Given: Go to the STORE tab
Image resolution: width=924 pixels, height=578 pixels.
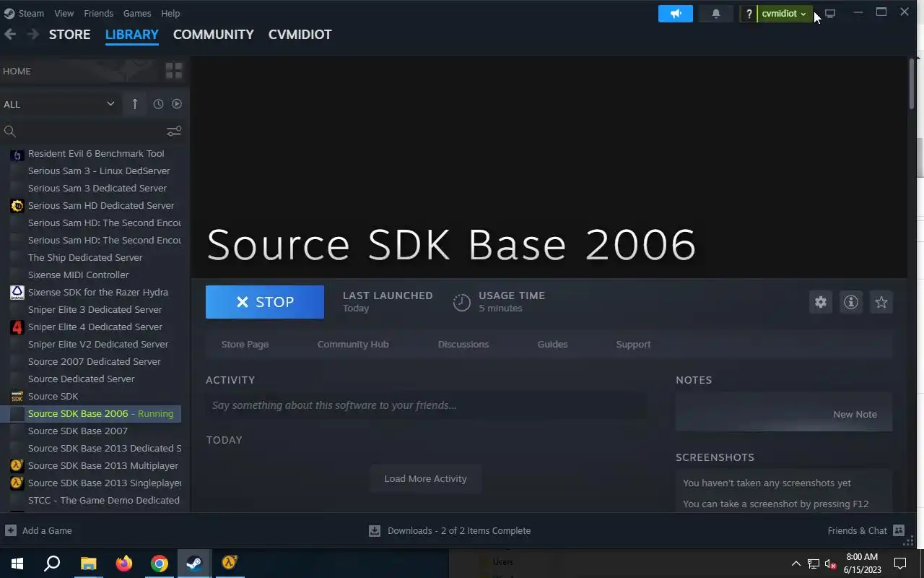Looking at the screenshot, I should coord(69,34).
